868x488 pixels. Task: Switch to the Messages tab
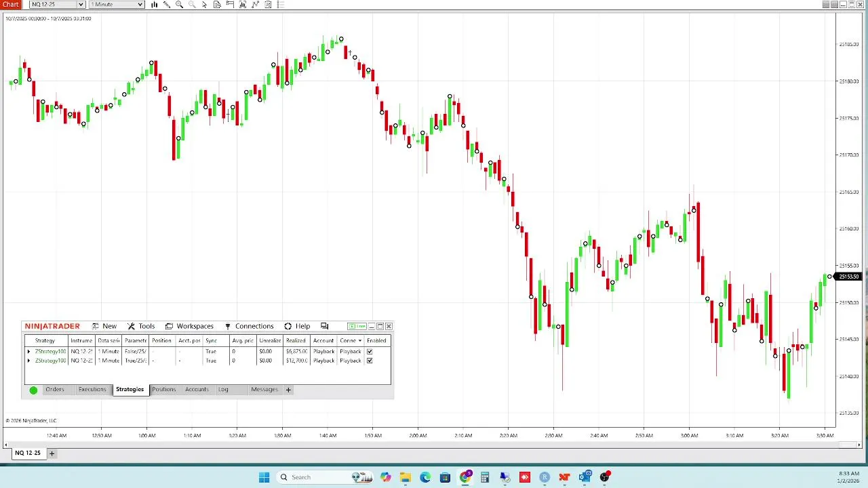264,390
